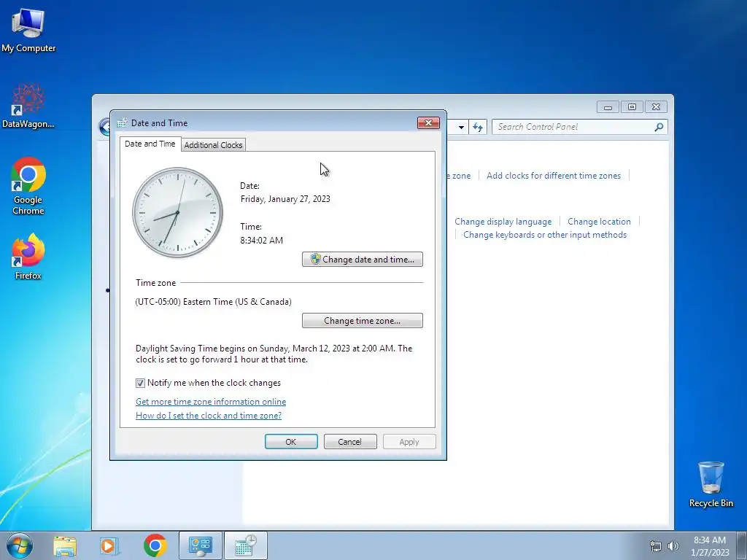This screenshot has width=747, height=560.
Task: Maximize the Control Panel window
Action: pos(632,107)
